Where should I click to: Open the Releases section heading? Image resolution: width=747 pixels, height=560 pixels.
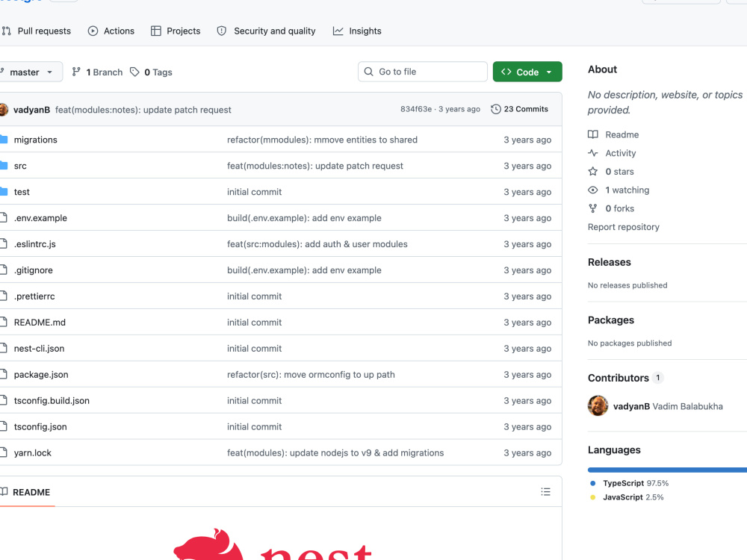(610, 262)
